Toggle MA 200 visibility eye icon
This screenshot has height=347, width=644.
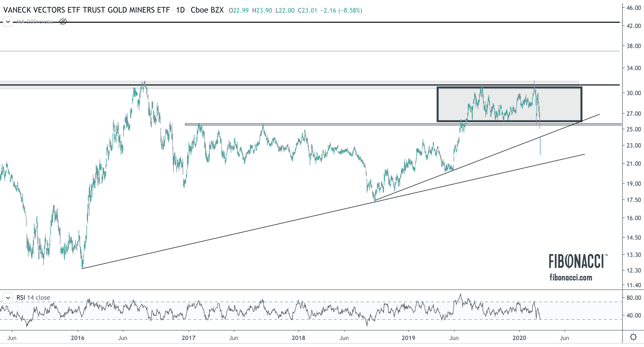[x=63, y=22]
